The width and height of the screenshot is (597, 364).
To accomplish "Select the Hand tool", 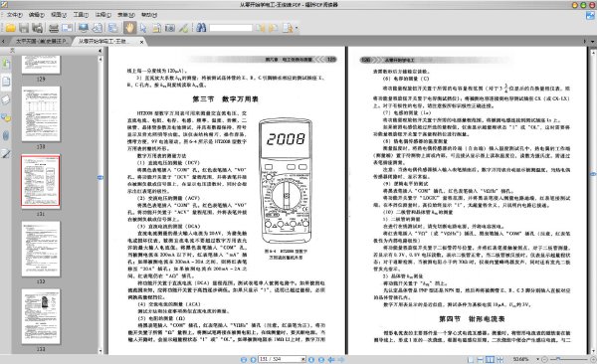I will point(129,28).
